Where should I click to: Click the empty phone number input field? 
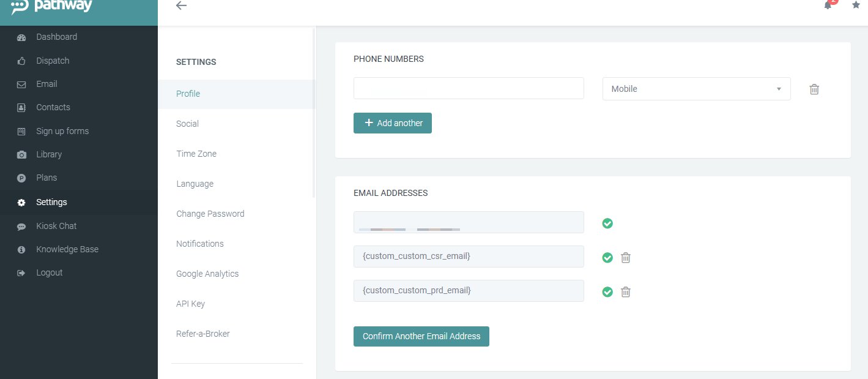pyautogui.click(x=468, y=88)
